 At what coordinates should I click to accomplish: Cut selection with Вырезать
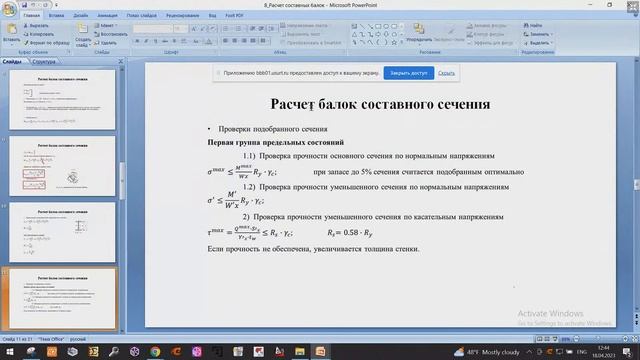tap(36, 25)
